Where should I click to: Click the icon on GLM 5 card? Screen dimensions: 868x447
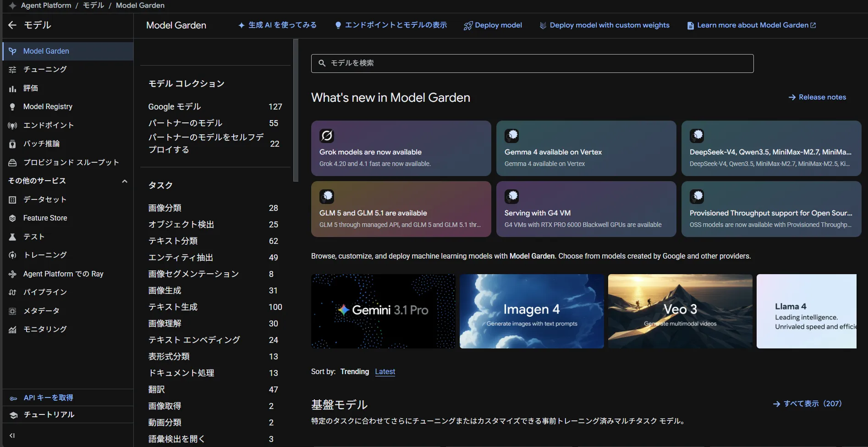pyautogui.click(x=327, y=197)
